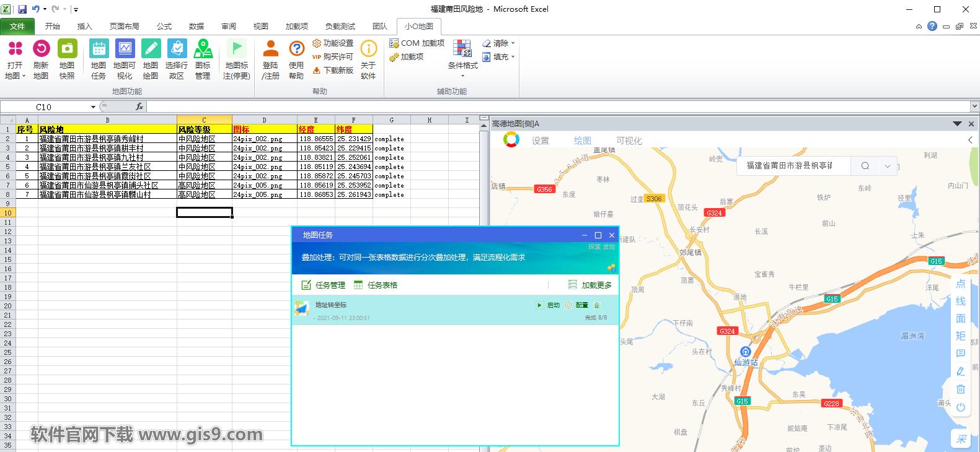Click trash delete icon on map toolbar
980x452 pixels.
click(x=960, y=389)
